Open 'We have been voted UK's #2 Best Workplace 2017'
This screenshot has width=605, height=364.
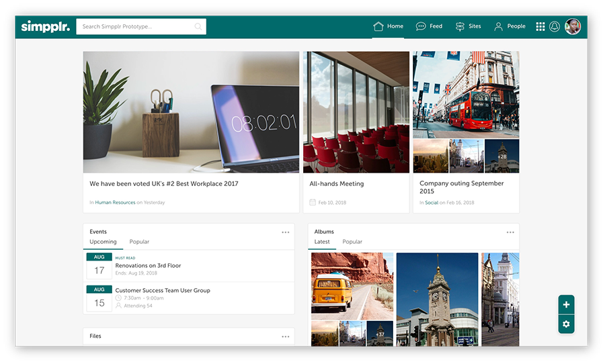pyautogui.click(x=164, y=183)
